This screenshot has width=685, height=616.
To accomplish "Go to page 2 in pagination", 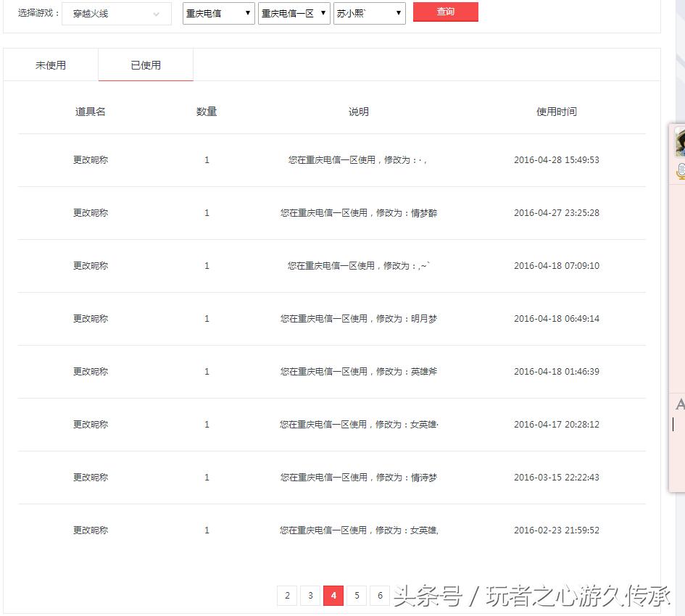I will pos(287,596).
